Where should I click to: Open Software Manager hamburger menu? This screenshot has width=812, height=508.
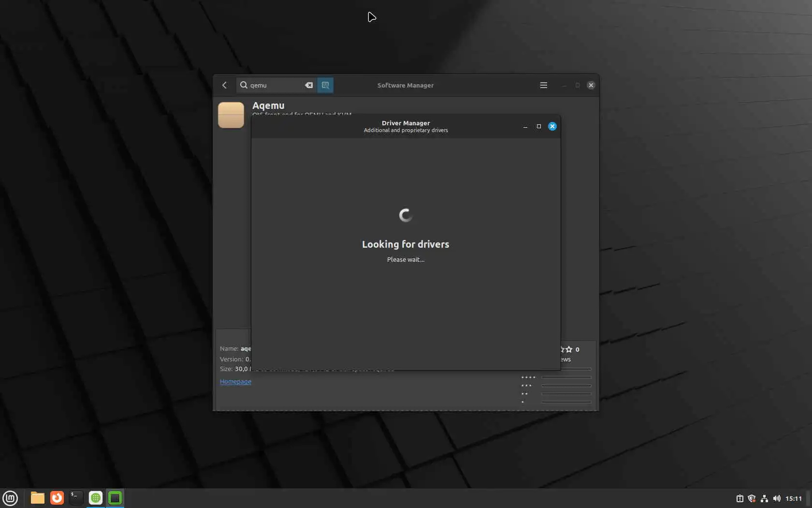pos(544,85)
